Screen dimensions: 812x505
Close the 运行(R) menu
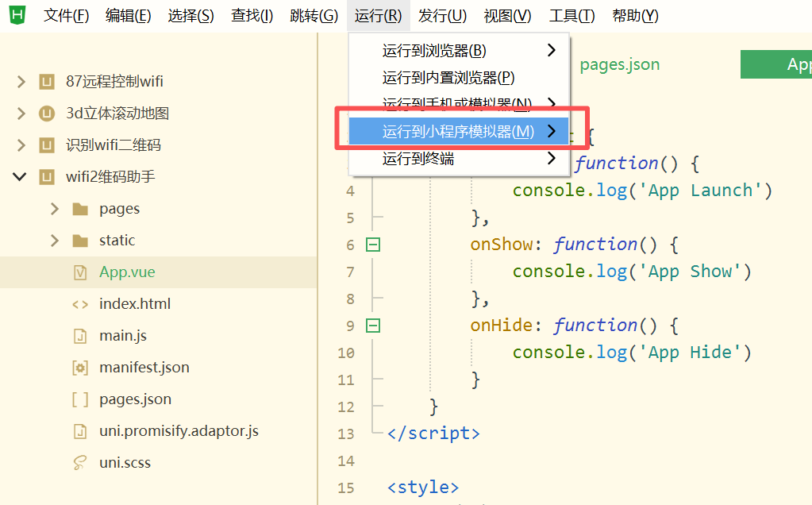point(378,16)
